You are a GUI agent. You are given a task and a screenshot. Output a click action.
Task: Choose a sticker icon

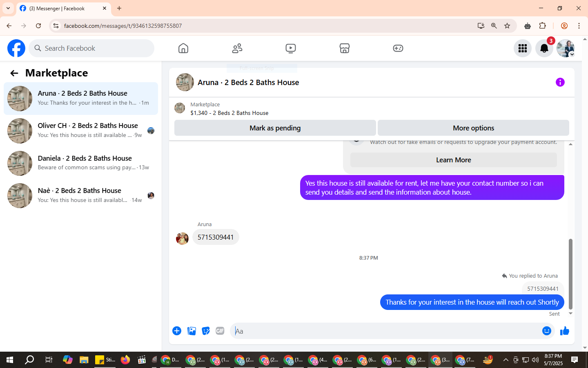(x=206, y=331)
